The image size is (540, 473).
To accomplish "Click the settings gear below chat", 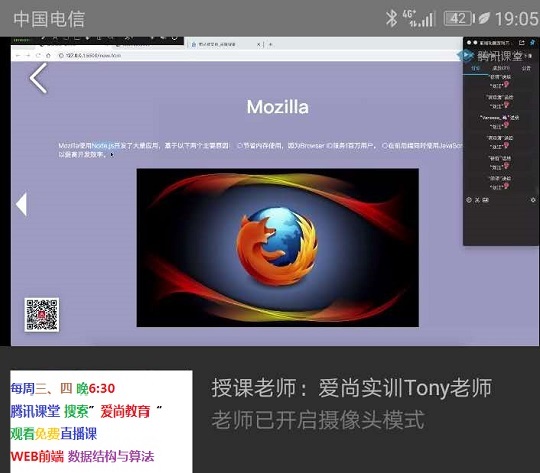I will (533, 200).
